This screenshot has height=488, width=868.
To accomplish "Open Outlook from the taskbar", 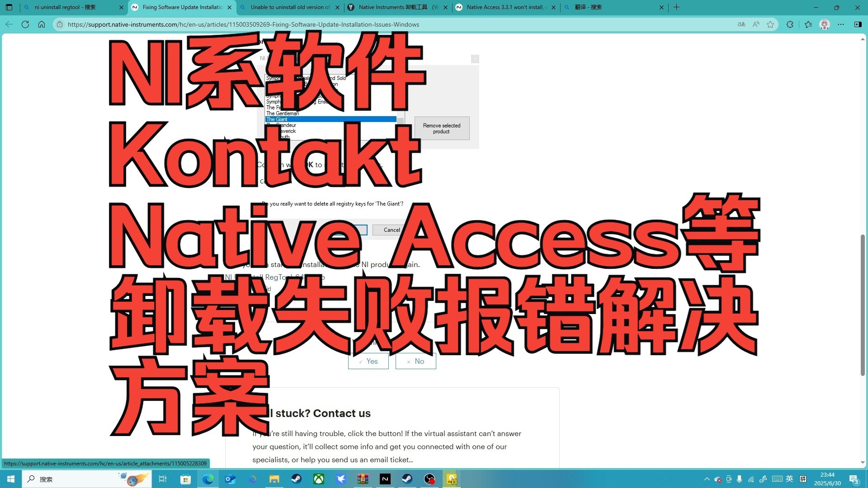I will click(x=230, y=479).
